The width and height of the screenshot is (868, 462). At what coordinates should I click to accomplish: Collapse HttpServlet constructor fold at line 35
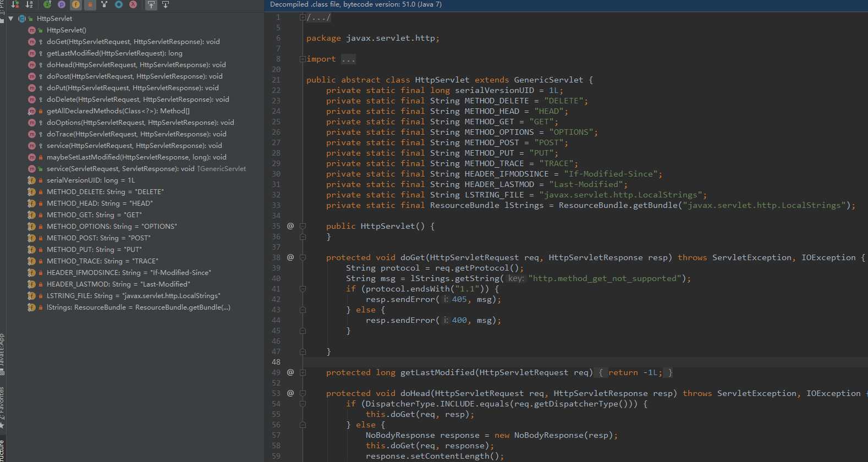click(x=303, y=226)
